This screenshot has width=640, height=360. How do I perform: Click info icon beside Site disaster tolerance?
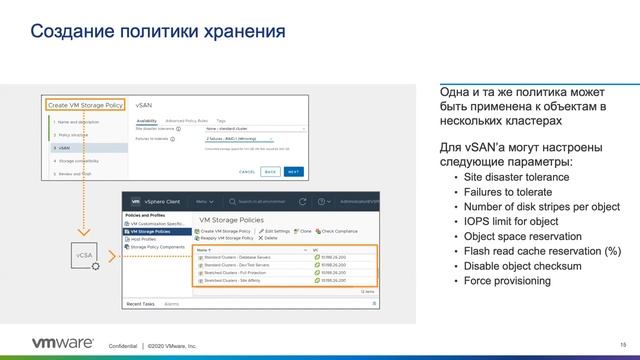pyautogui.click(x=178, y=129)
